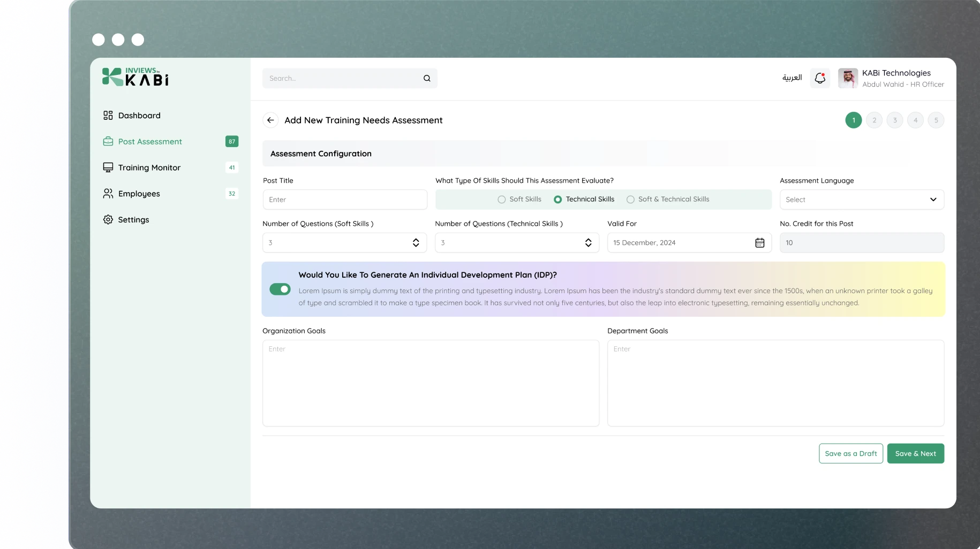Click the Soft Skills question count stepper arrows

[x=416, y=243]
